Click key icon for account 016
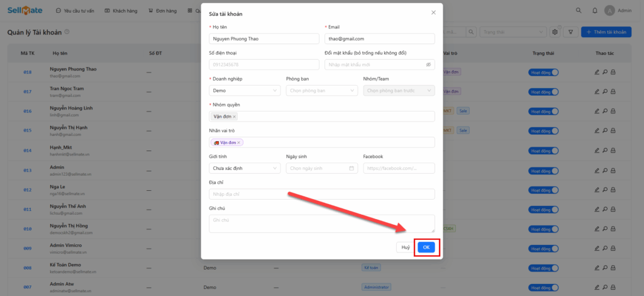 click(x=605, y=111)
